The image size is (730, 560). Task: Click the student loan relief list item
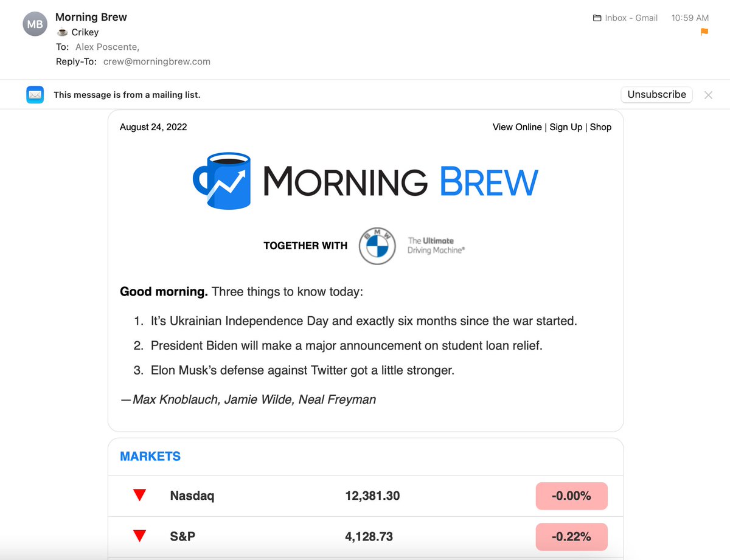346,345
